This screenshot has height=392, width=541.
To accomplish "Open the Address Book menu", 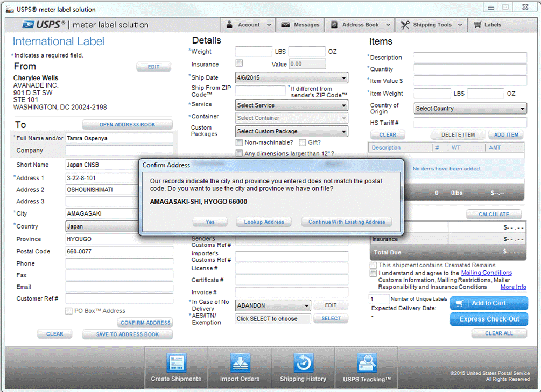I will [x=361, y=25].
